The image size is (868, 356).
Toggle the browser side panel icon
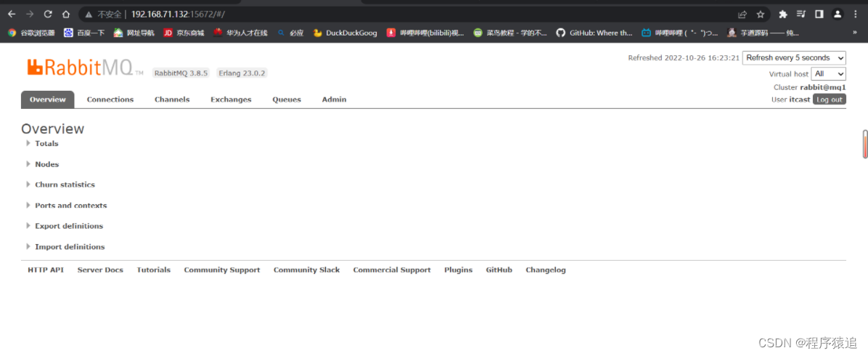point(819,15)
